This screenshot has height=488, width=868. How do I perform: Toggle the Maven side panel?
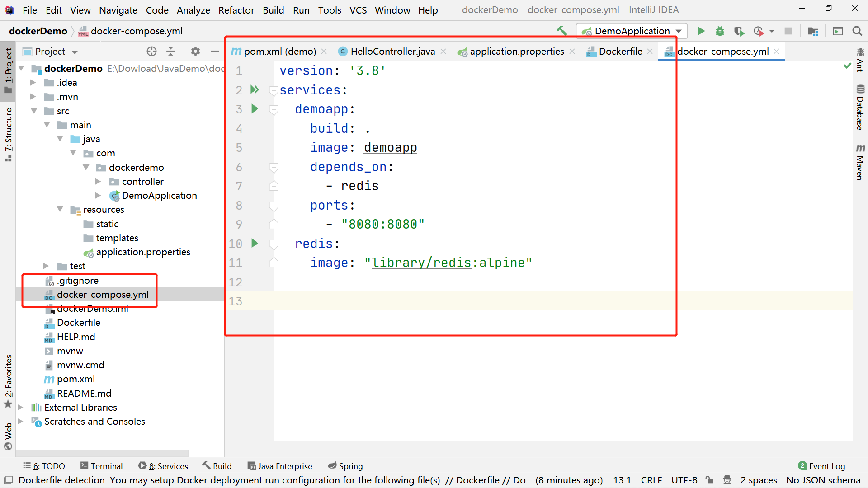click(860, 163)
